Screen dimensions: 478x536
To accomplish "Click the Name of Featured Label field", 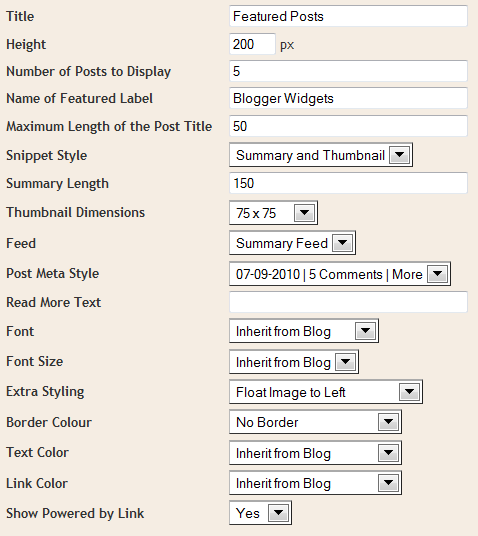I will point(348,98).
